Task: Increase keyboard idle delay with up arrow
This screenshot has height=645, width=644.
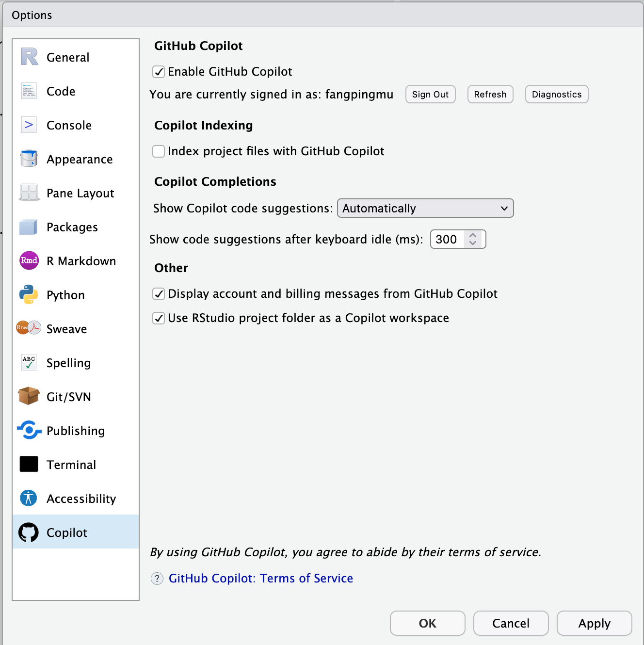Action: tap(473, 235)
